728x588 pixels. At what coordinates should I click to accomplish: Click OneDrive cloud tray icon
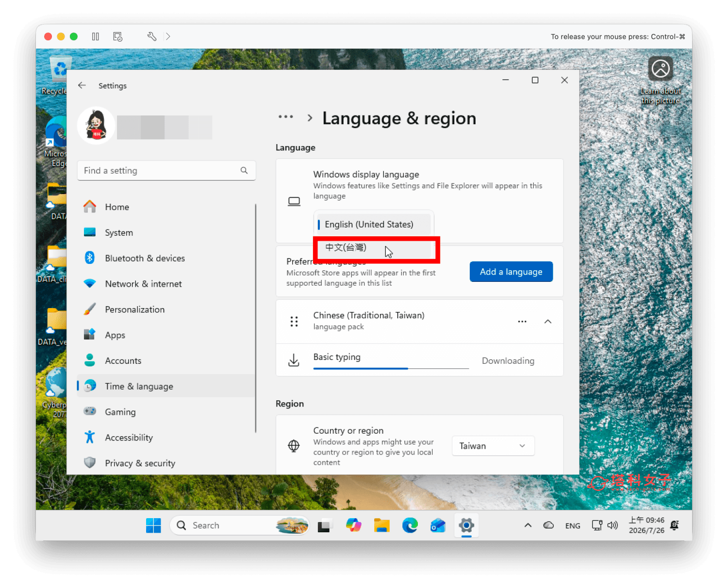coord(548,525)
